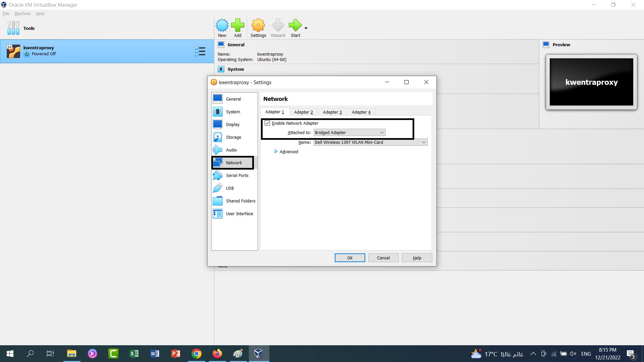Image resolution: width=644 pixels, height=362 pixels.
Task: Click the Discard toolbar icon
Action: [x=278, y=28]
